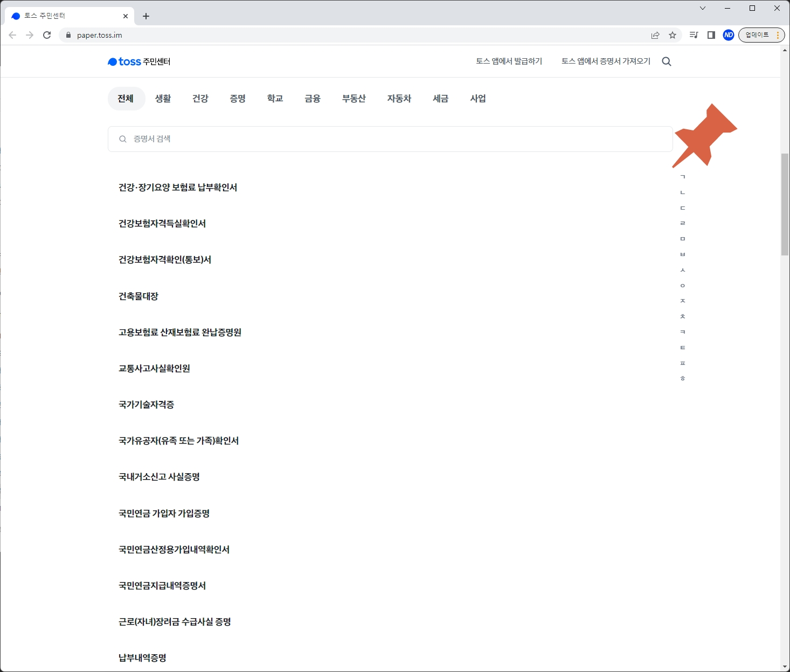Select the 금융 category tab

tap(313, 99)
